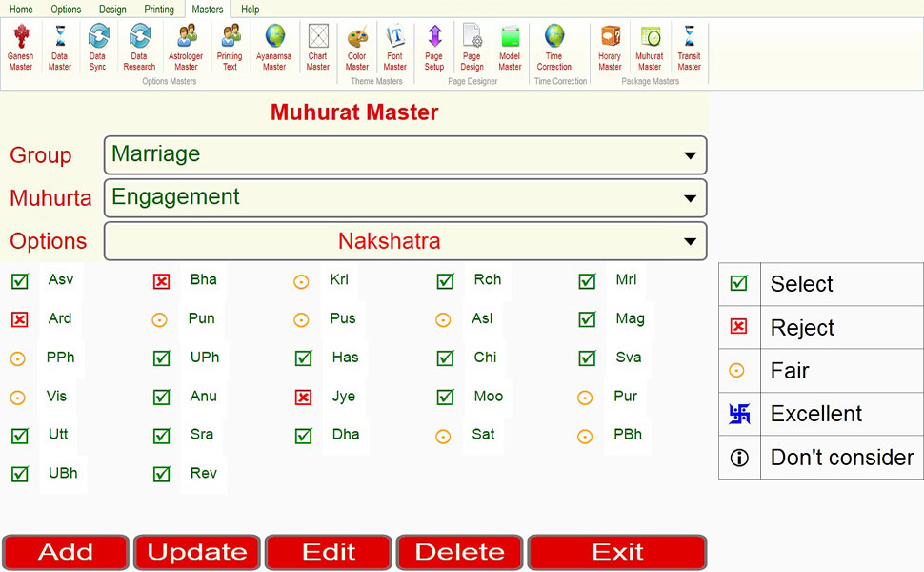Toggle the UBh nakshatra checkbox

point(20,474)
